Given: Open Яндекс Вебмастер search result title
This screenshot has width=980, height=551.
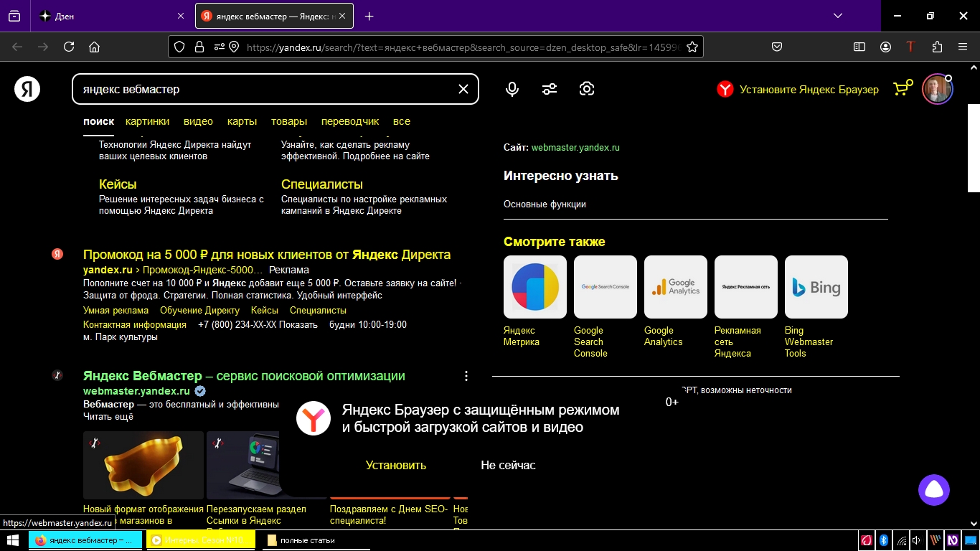Looking at the screenshot, I should tap(244, 376).
